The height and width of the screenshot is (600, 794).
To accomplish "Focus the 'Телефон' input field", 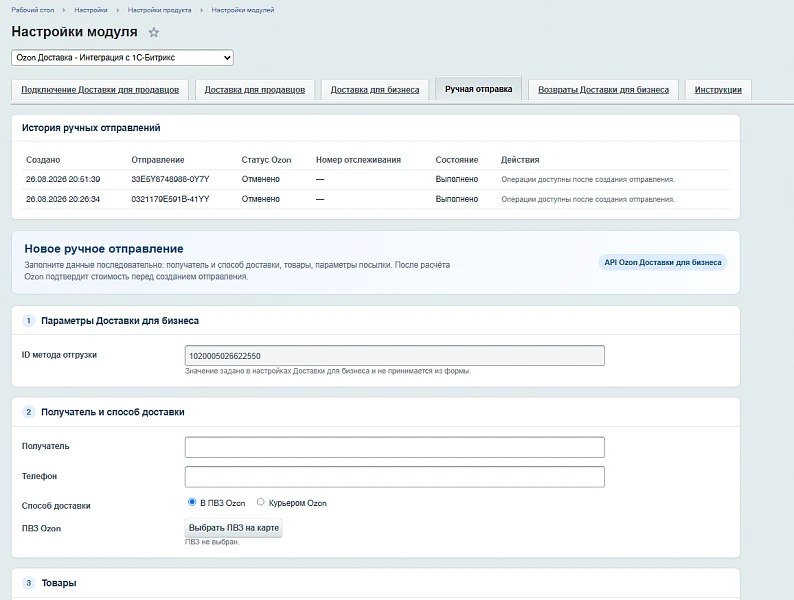I will point(394,477).
